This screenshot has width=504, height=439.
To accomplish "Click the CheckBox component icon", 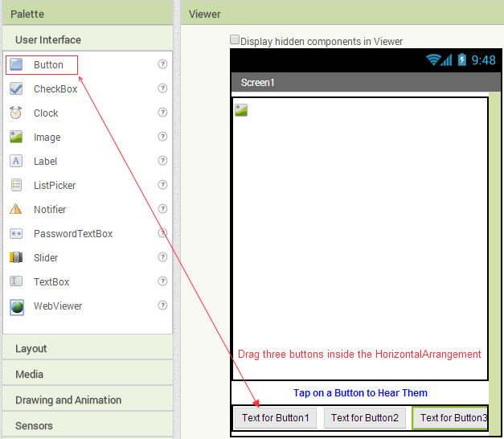I will pos(16,89).
